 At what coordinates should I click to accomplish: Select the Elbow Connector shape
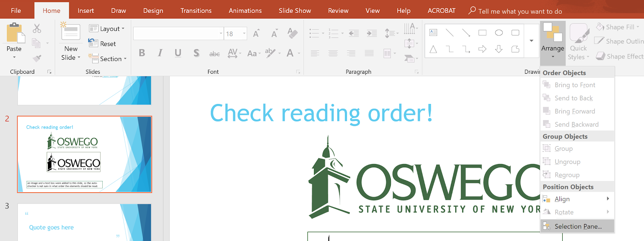coord(450,49)
